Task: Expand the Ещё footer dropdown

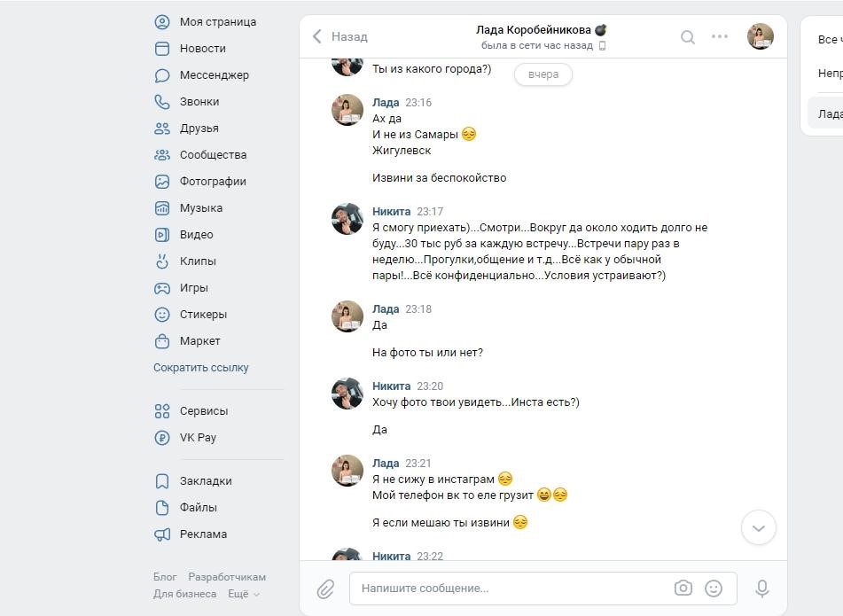Action: point(244,594)
